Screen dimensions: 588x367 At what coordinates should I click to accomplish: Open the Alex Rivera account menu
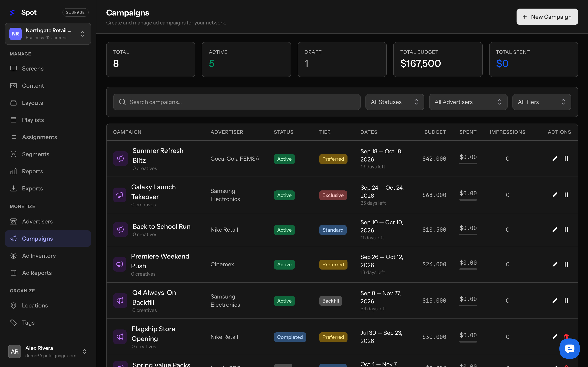[x=48, y=352]
